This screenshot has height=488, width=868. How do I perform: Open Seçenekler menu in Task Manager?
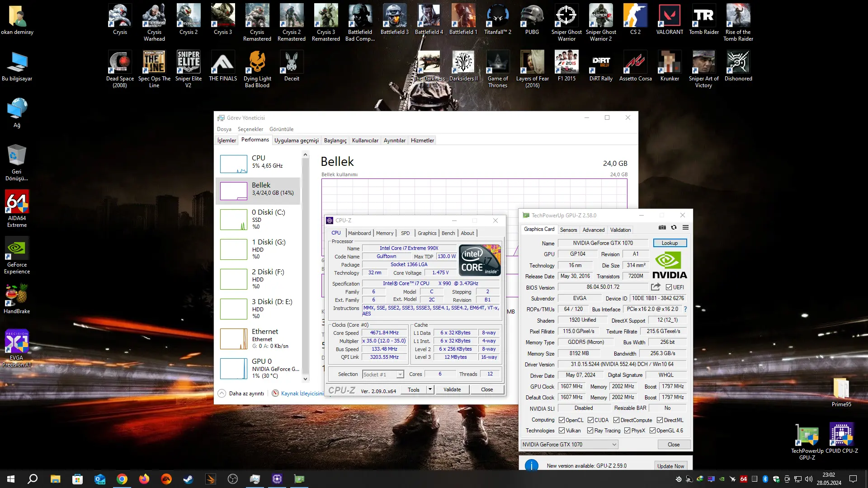(250, 129)
